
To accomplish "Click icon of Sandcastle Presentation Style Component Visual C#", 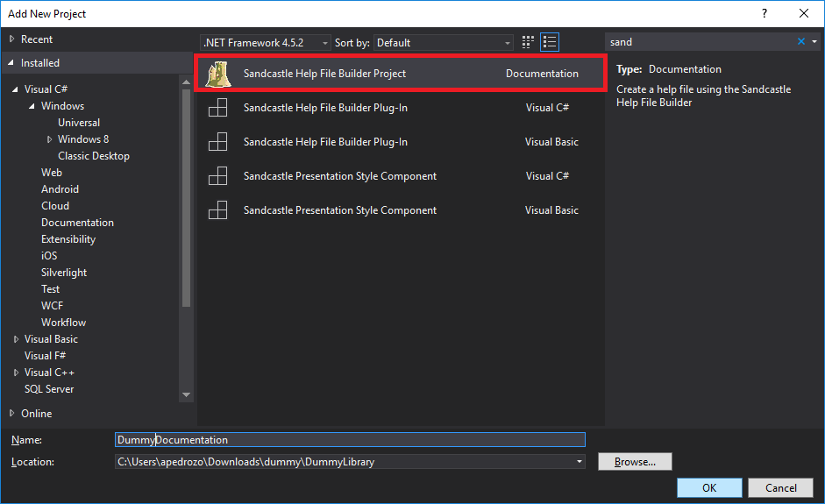I will (x=217, y=176).
